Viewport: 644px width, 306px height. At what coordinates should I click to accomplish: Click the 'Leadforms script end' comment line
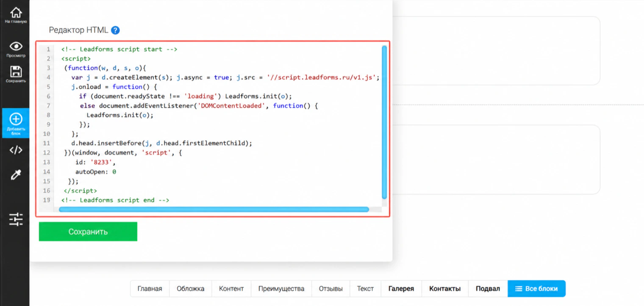coord(115,200)
